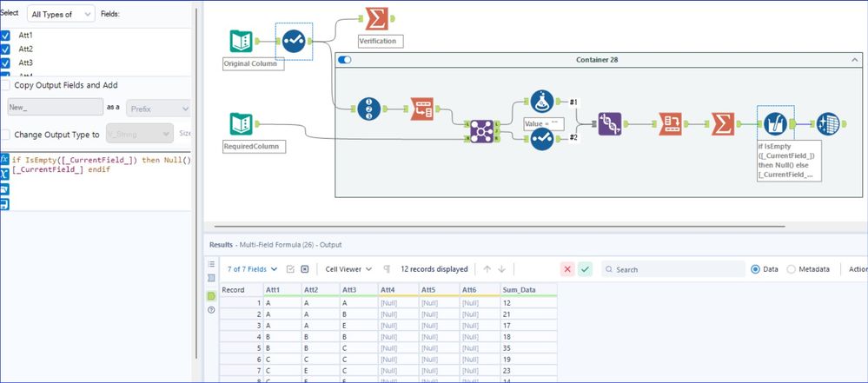Click the Att1 column header

pyautogui.click(x=282, y=289)
